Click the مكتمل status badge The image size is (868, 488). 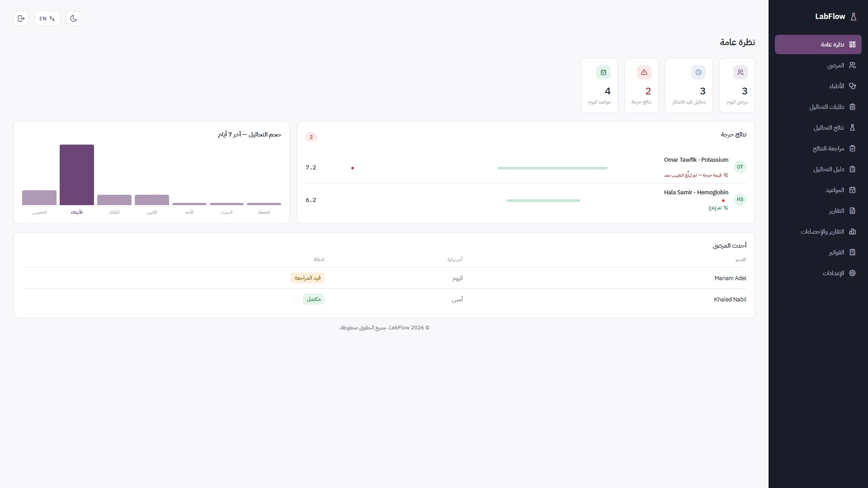pyautogui.click(x=314, y=299)
